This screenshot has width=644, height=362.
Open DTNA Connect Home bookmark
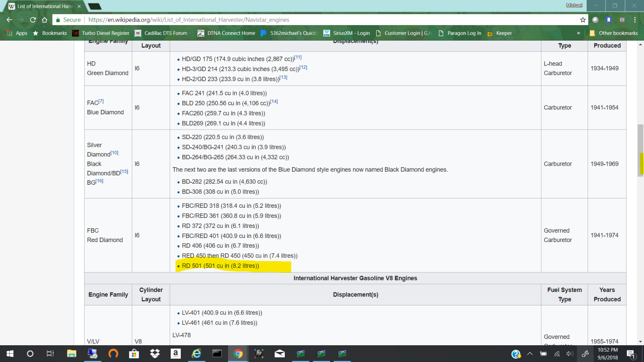click(226, 33)
